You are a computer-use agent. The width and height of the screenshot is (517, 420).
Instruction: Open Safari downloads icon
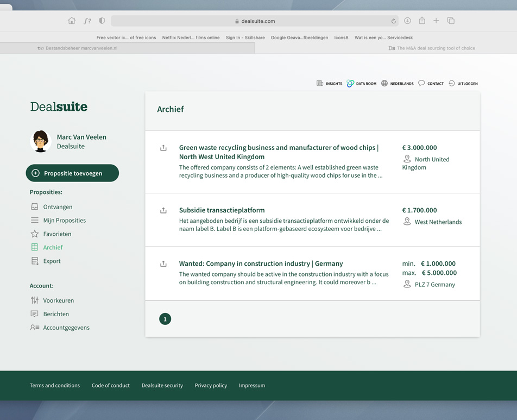(407, 21)
